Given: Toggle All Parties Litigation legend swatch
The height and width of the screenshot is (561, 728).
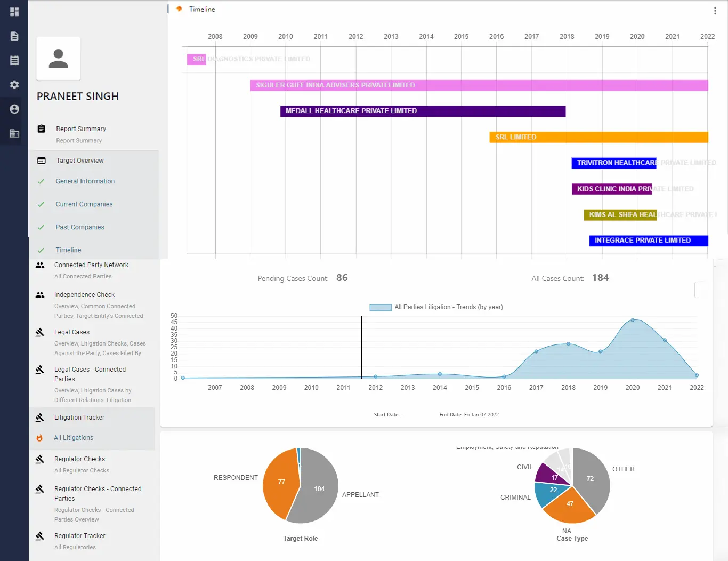Looking at the screenshot, I should [x=381, y=308].
